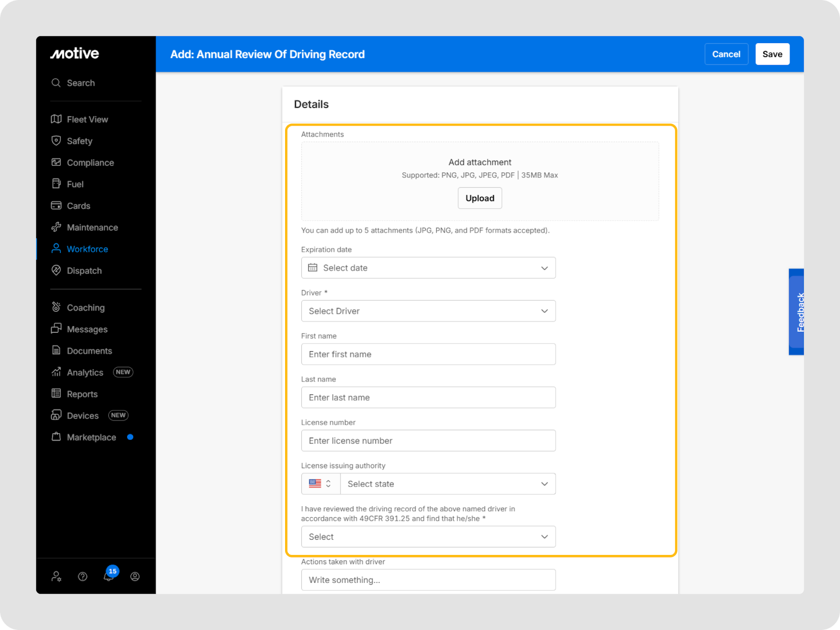Image resolution: width=840 pixels, height=630 pixels.
Task: Click the Save button
Action: (x=772, y=54)
